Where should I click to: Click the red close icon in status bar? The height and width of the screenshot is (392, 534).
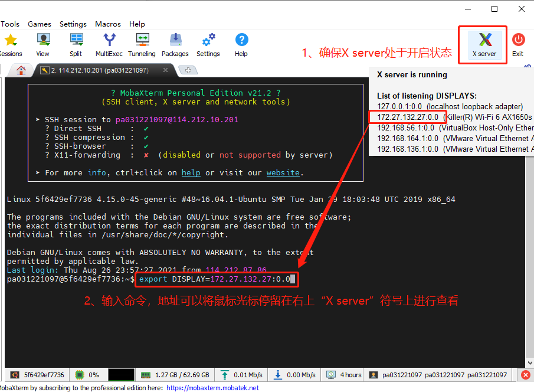coord(526,375)
